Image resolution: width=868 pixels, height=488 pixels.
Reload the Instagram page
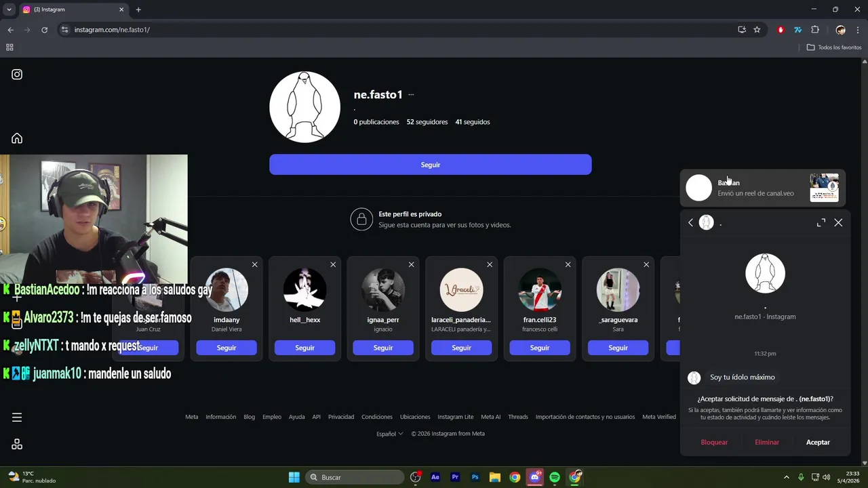coord(45,30)
